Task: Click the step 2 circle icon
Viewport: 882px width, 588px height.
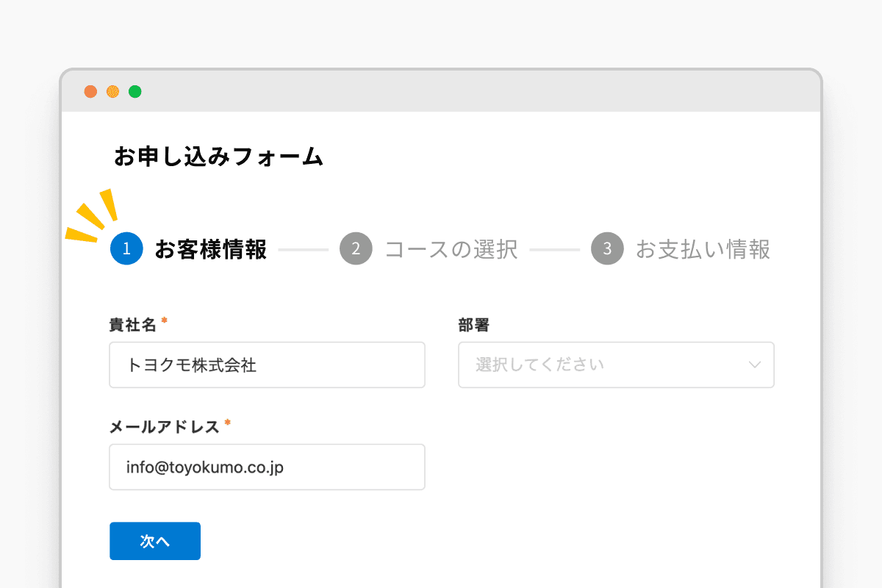Action: pyautogui.click(x=356, y=248)
